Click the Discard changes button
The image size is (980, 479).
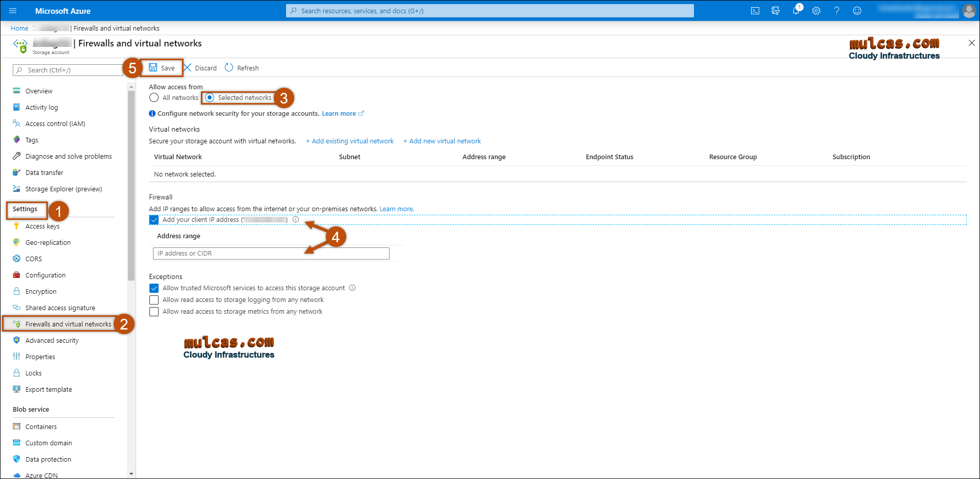(x=200, y=68)
